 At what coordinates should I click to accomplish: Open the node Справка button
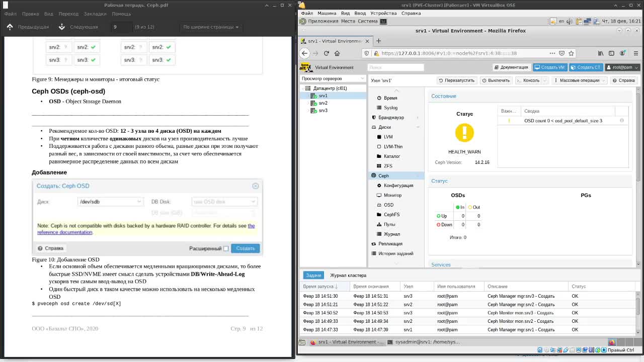coord(623,80)
